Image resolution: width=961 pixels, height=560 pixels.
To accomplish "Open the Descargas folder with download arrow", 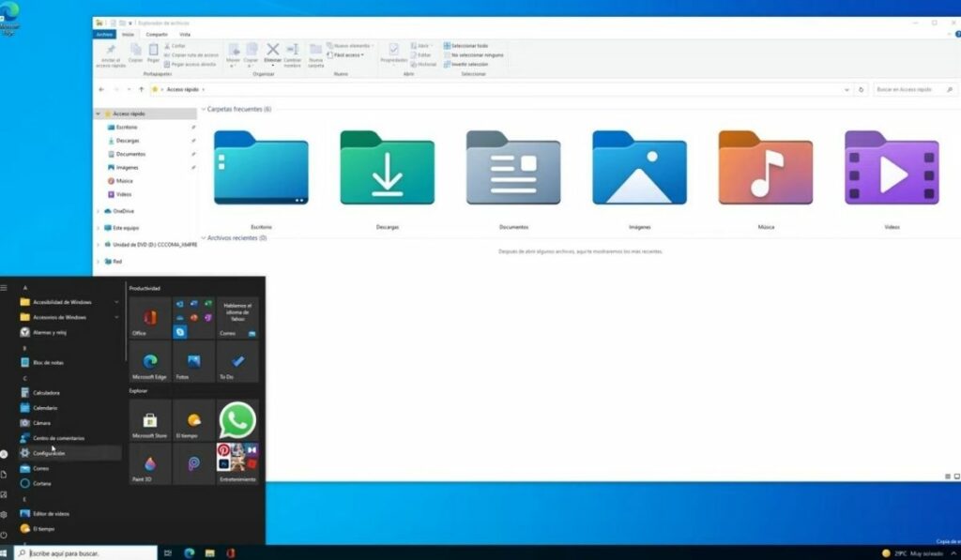I will tap(387, 169).
